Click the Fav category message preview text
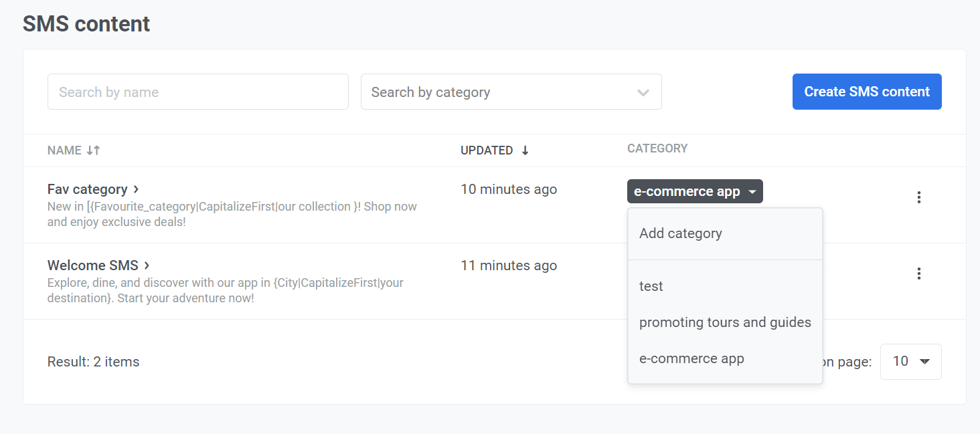Screen dimensions: 980x434 click(x=232, y=214)
